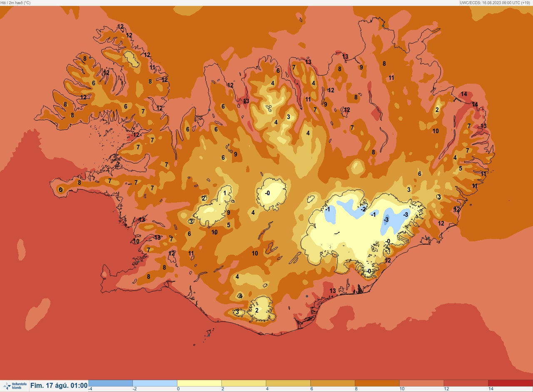Screen dimensions: 533x392
Task: Click the '-0' value on Hofsjökull glacier
Action: coord(267,193)
